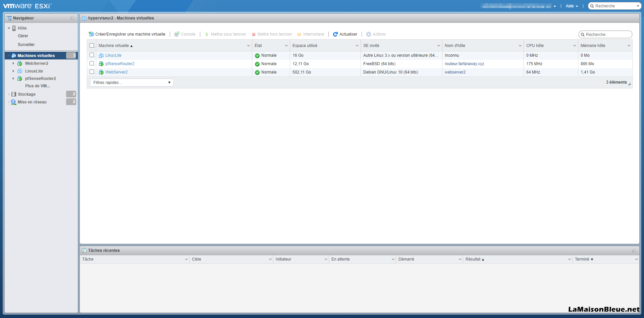Click in the VM list Recherche field
This screenshot has height=318, width=644.
(605, 35)
